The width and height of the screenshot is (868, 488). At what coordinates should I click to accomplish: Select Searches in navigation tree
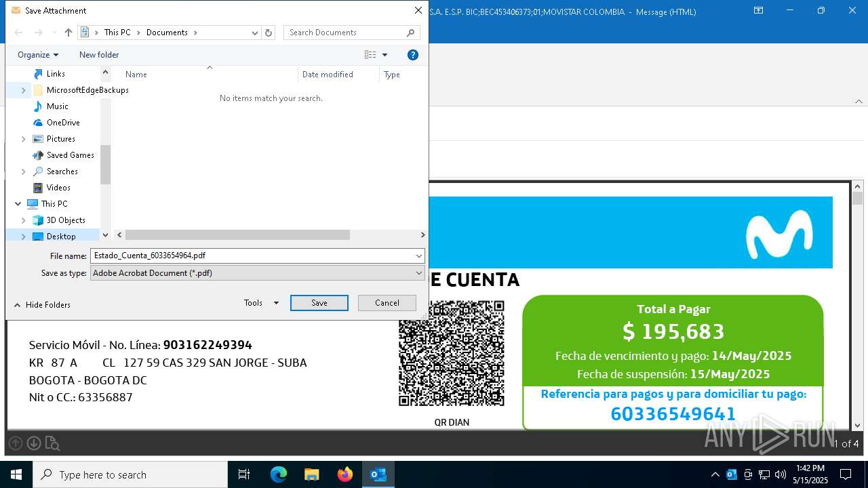(x=62, y=171)
